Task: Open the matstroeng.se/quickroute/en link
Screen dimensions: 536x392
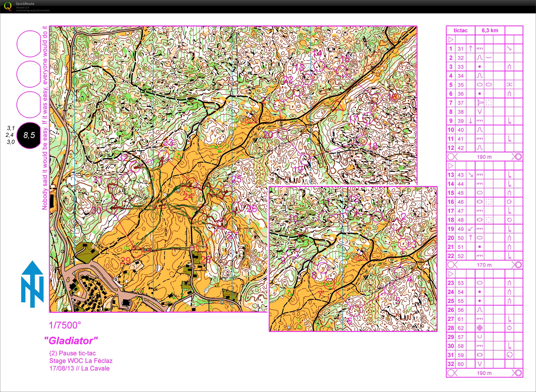Action: 33,10
